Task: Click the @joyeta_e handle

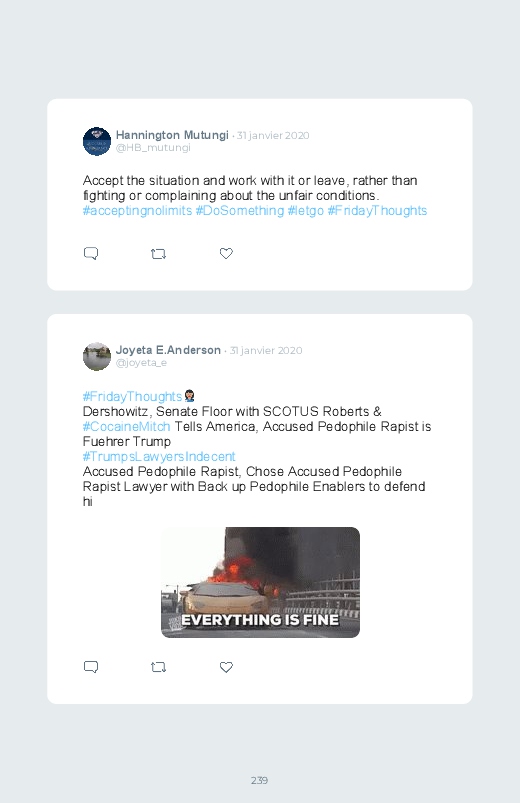Action: pos(141,363)
